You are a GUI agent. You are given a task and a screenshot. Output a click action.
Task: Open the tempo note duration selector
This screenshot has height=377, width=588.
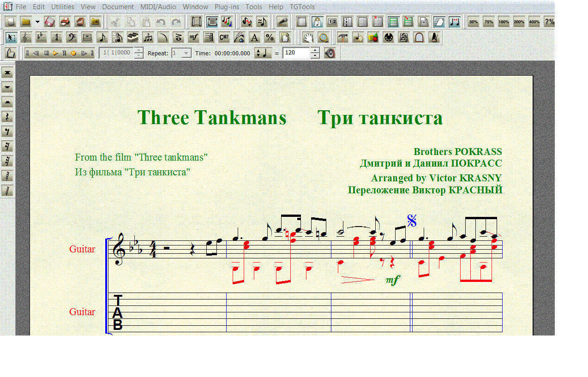tap(263, 53)
